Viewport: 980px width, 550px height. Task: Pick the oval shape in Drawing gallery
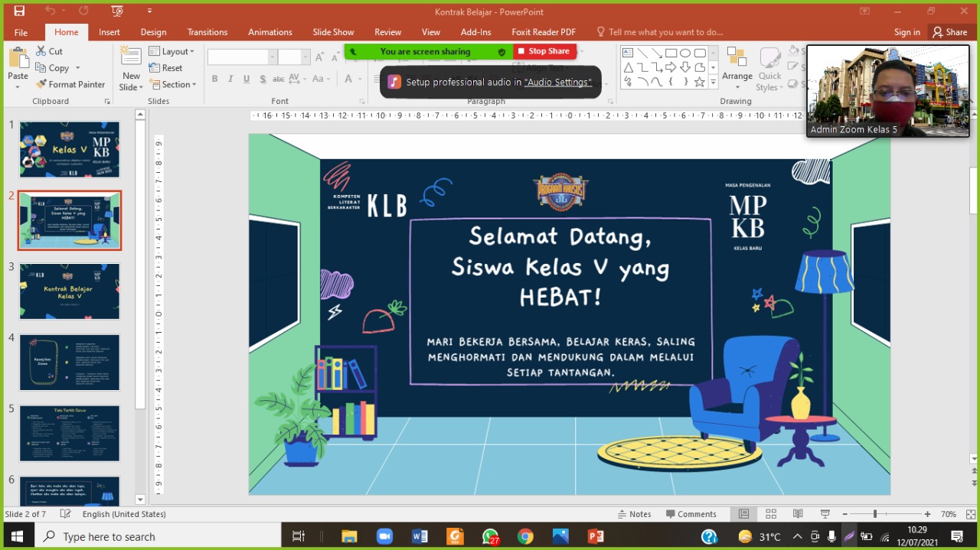coord(685,53)
